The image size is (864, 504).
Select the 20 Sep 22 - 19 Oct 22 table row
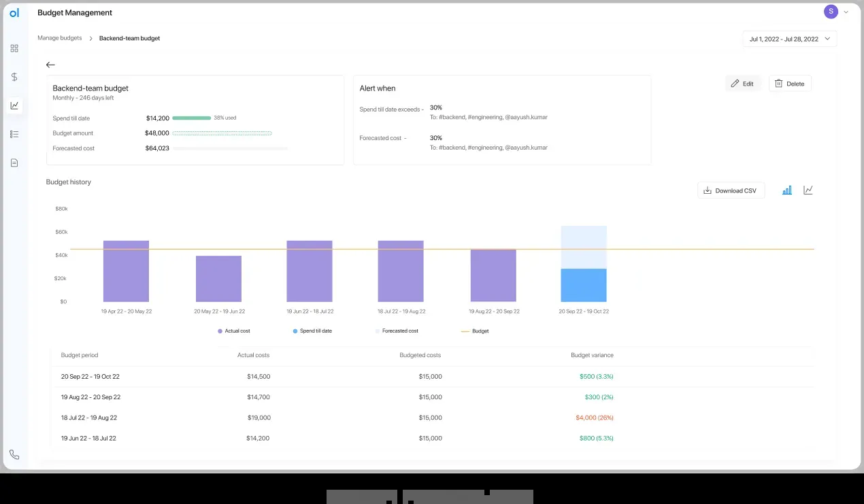pos(433,376)
